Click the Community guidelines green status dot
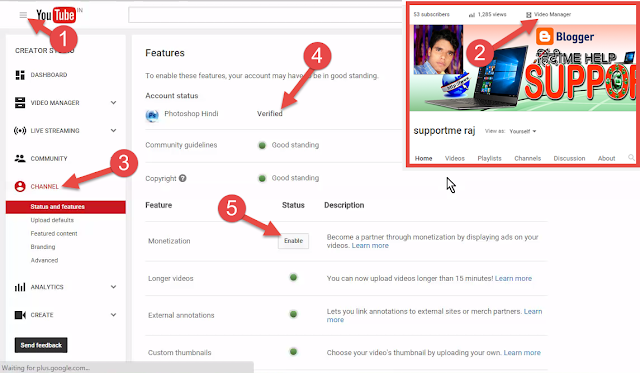 click(x=262, y=145)
